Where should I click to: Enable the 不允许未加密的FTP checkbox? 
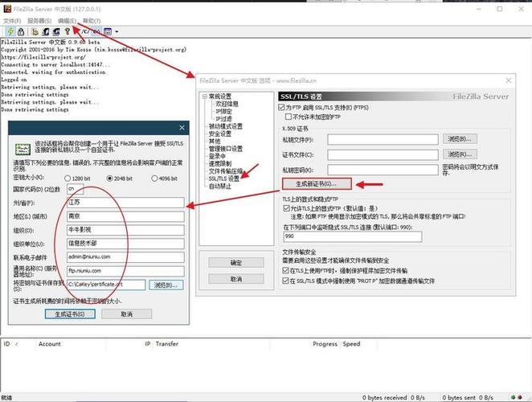(289, 117)
